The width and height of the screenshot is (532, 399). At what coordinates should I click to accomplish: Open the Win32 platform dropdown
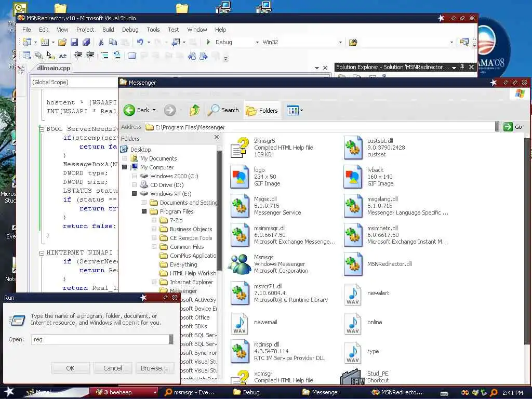[x=340, y=43]
